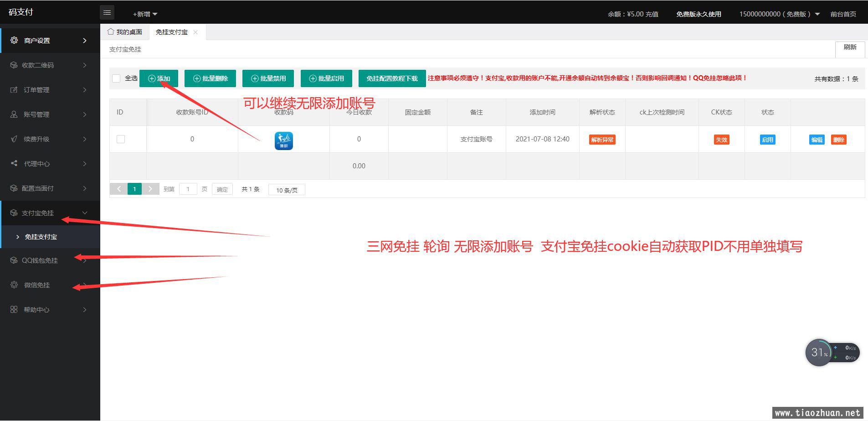The height and width of the screenshot is (421, 868).
Task: Click the page number input field
Action: (188, 189)
